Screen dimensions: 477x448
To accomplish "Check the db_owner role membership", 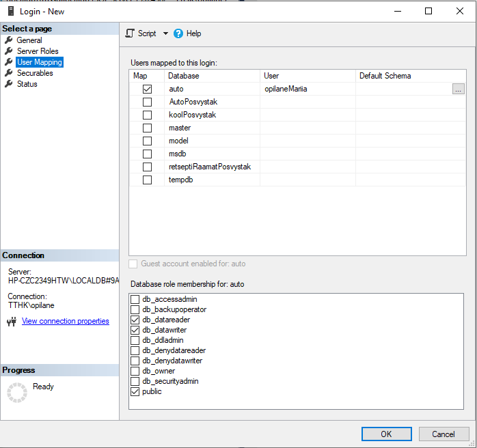I will (x=135, y=371).
